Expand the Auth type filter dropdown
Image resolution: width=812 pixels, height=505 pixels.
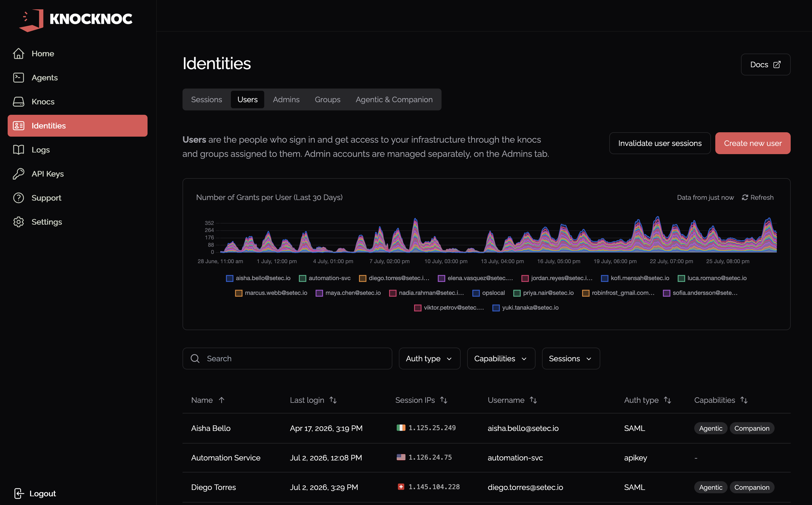429,358
